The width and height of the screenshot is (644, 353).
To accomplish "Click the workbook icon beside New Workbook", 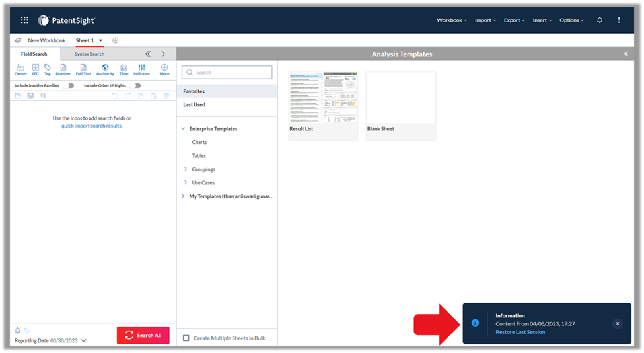I will pyautogui.click(x=18, y=40).
